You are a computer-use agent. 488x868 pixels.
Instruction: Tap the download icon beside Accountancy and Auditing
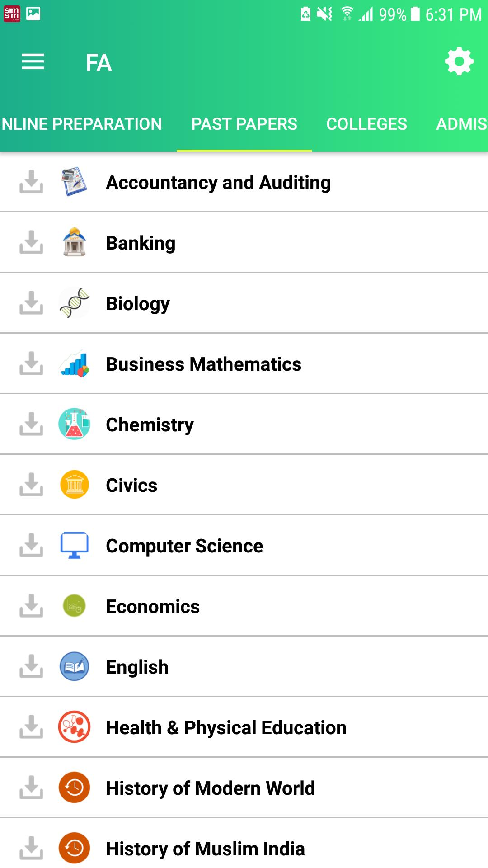pyautogui.click(x=31, y=182)
